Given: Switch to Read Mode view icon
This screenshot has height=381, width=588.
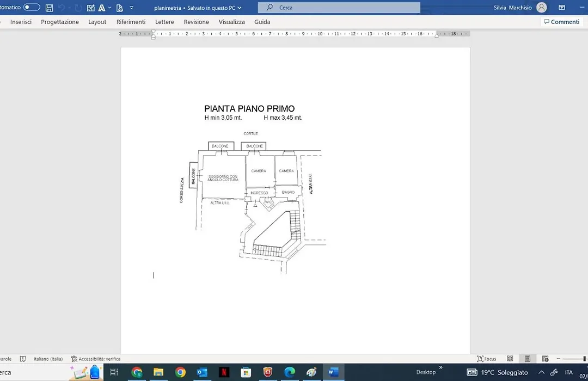Looking at the screenshot, I should pos(510,359).
